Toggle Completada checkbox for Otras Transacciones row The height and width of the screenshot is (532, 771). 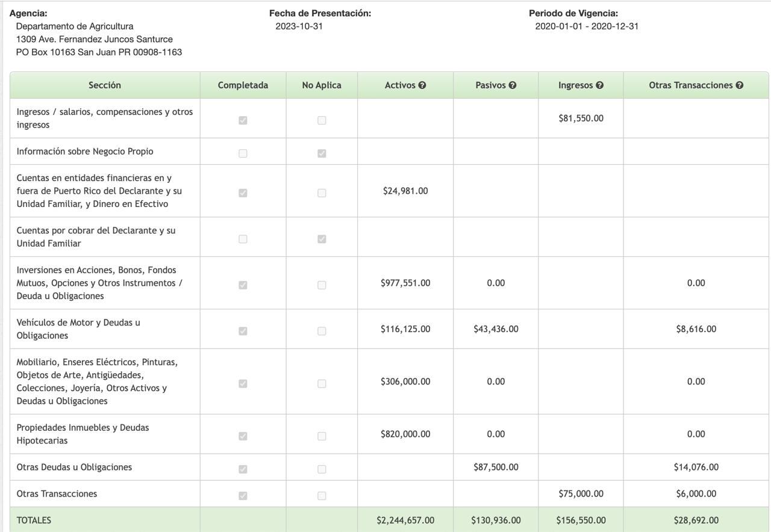pos(243,496)
